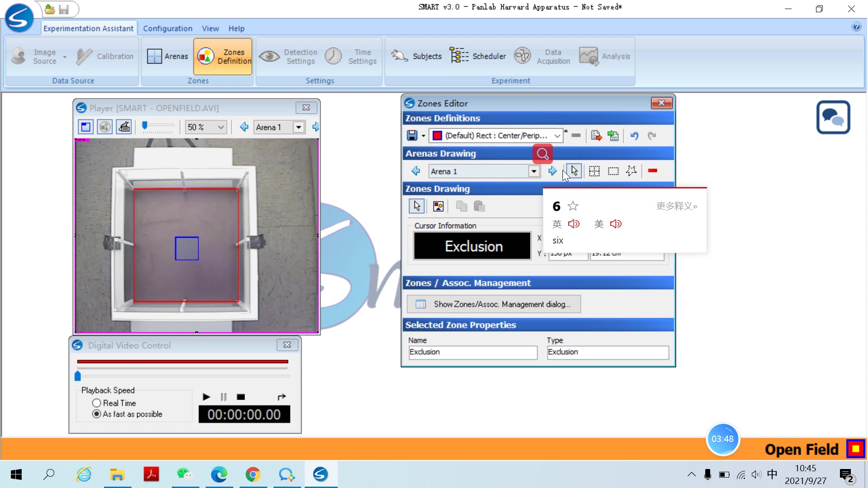The height and width of the screenshot is (488, 868).
Task: Select Real Time playback speed
Action: tap(97, 403)
